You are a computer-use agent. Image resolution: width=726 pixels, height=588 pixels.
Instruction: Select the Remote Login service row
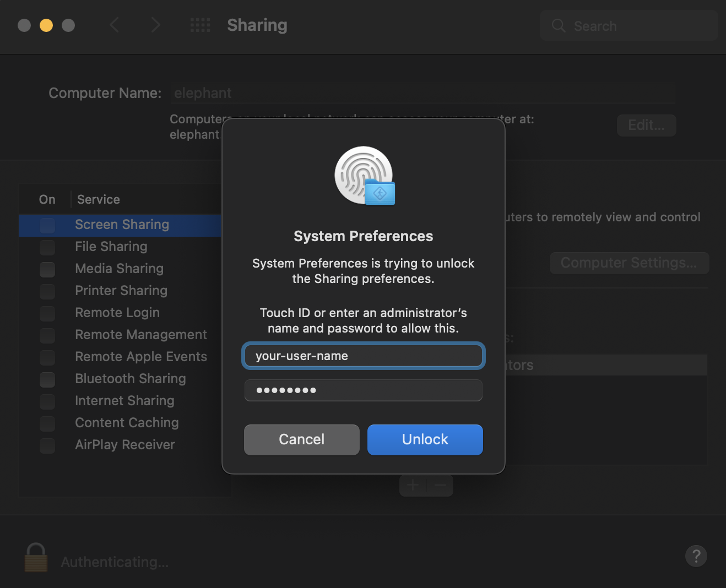click(x=117, y=313)
